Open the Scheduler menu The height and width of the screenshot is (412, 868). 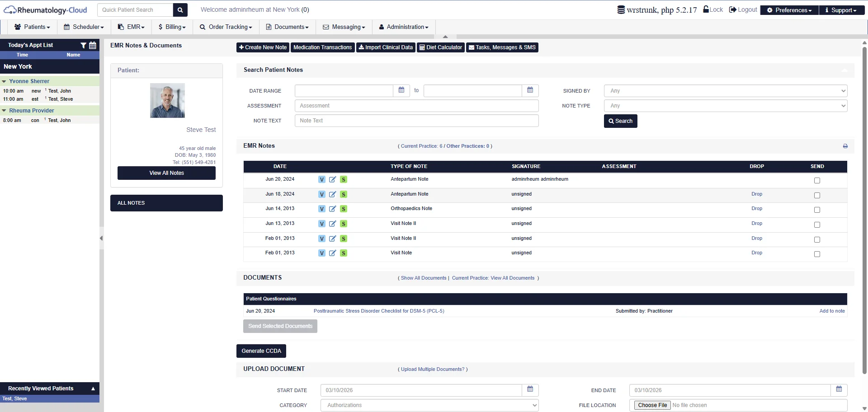click(x=84, y=27)
